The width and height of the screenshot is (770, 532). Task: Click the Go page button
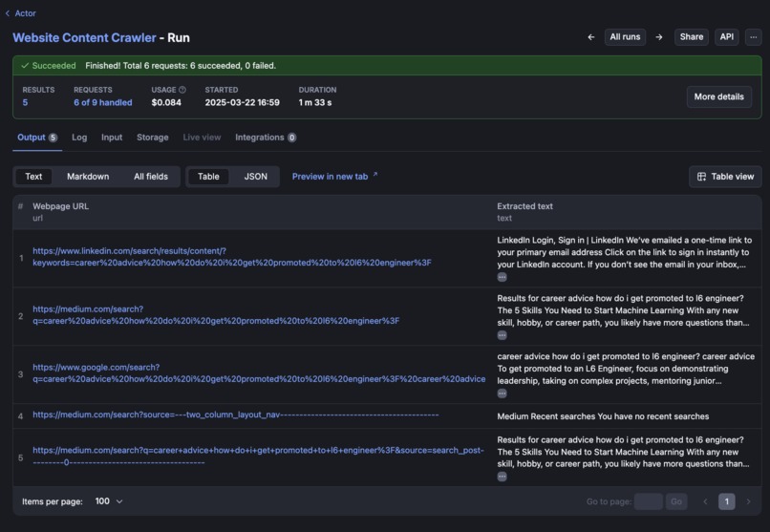point(676,501)
